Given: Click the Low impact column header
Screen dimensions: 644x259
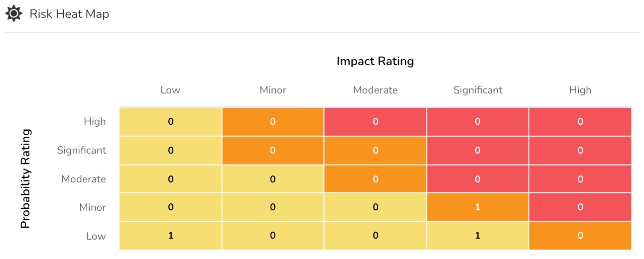Looking at the screenshot, I should pos(170,90).
